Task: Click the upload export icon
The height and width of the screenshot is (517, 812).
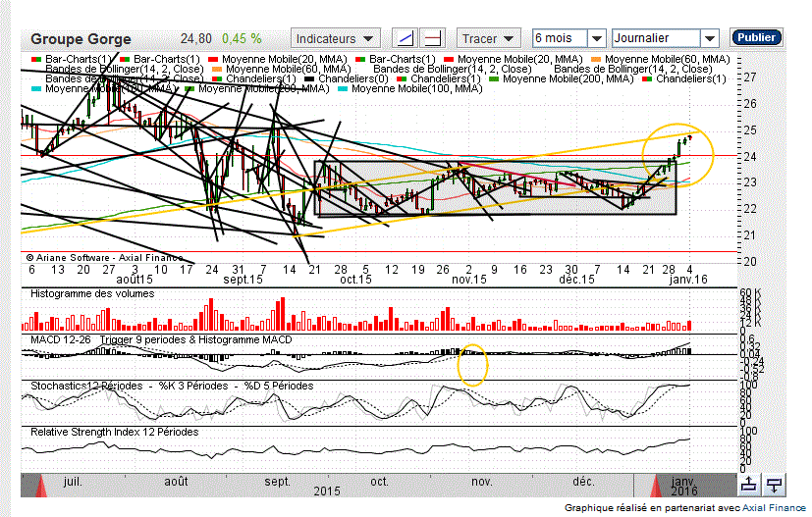Action: (748, 485)
